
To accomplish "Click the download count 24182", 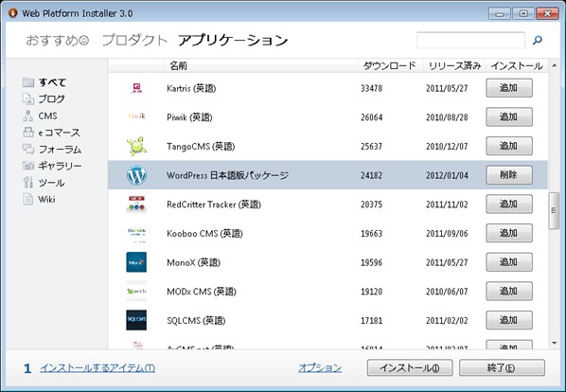I will [x=371, y=175].
